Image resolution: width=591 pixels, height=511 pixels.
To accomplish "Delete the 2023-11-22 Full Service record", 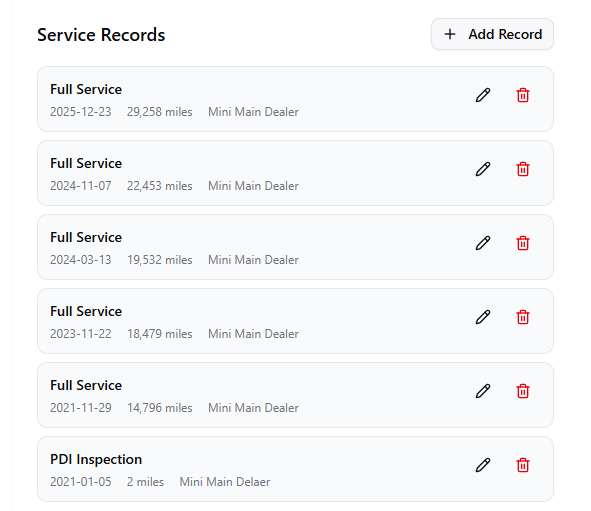I will (523, 317).
